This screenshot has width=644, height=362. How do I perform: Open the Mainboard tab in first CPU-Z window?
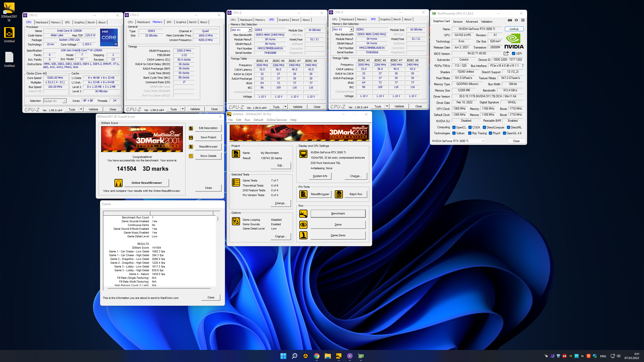(42, 22)
